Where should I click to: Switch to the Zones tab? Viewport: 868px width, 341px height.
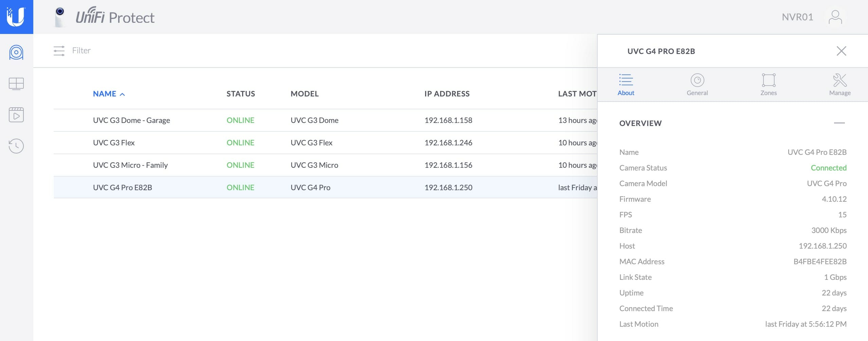tap(768, 85)
